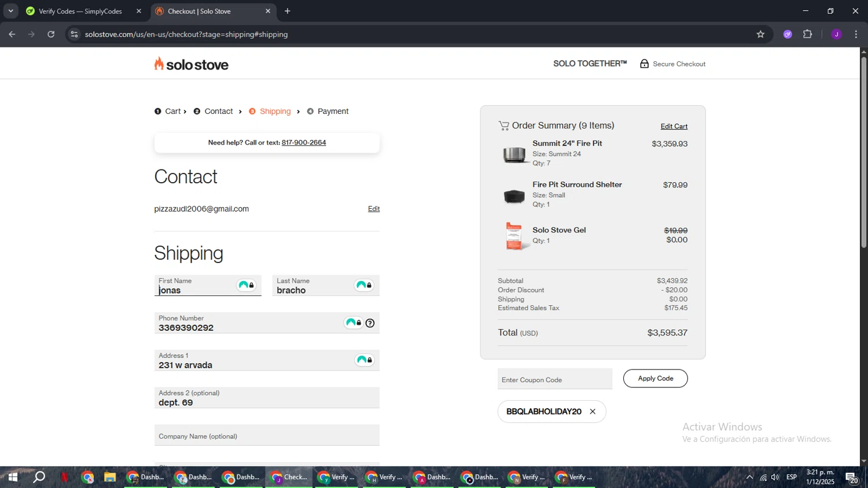Open the Chrome three-dot menu
This screenshot has width=868, height=488.
click(856, 34)
